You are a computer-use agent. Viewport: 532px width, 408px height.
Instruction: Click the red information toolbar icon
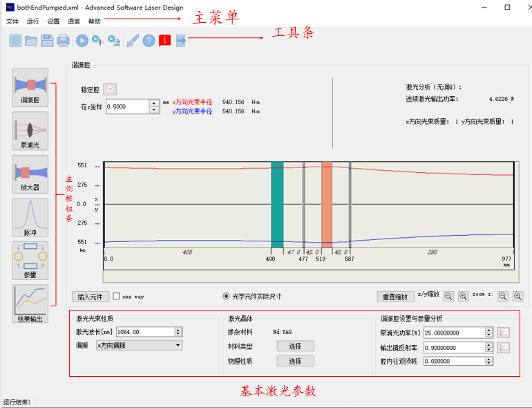[164, 41]
